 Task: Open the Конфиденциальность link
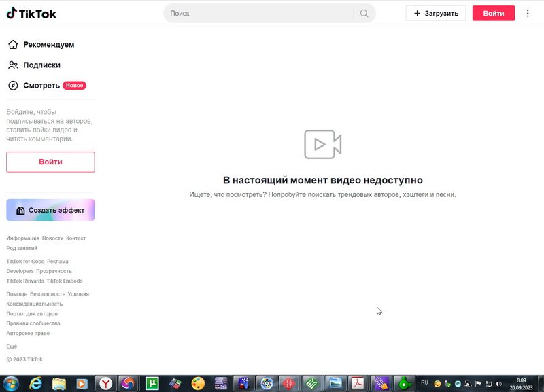point(35,304)
